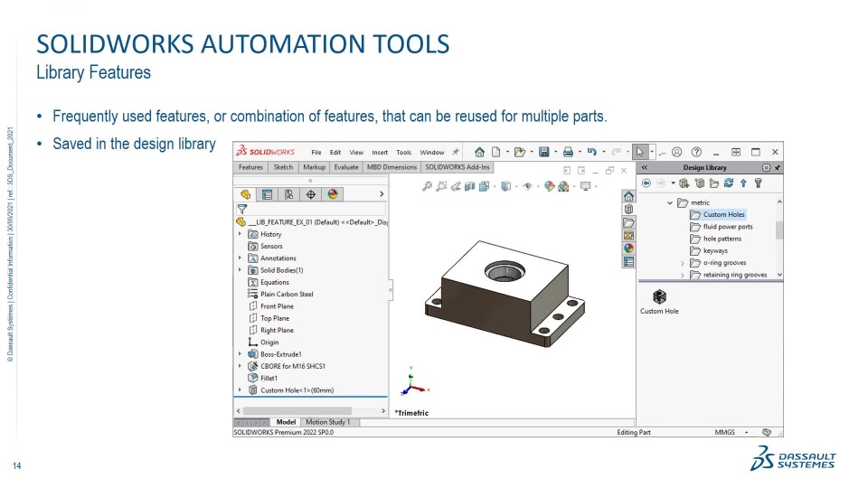Click the Print icon in toolbar
The height and width of the screenshot is (488, 868).
(x=568, y=152)
